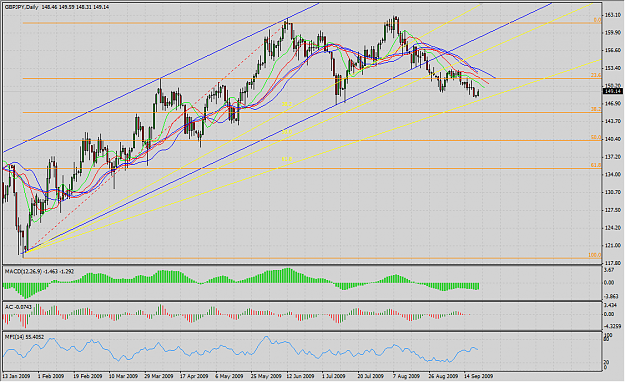Screen dimensions: 625x382
Task: Click the 25 May 2009 date label
Action: pos(265,376)
